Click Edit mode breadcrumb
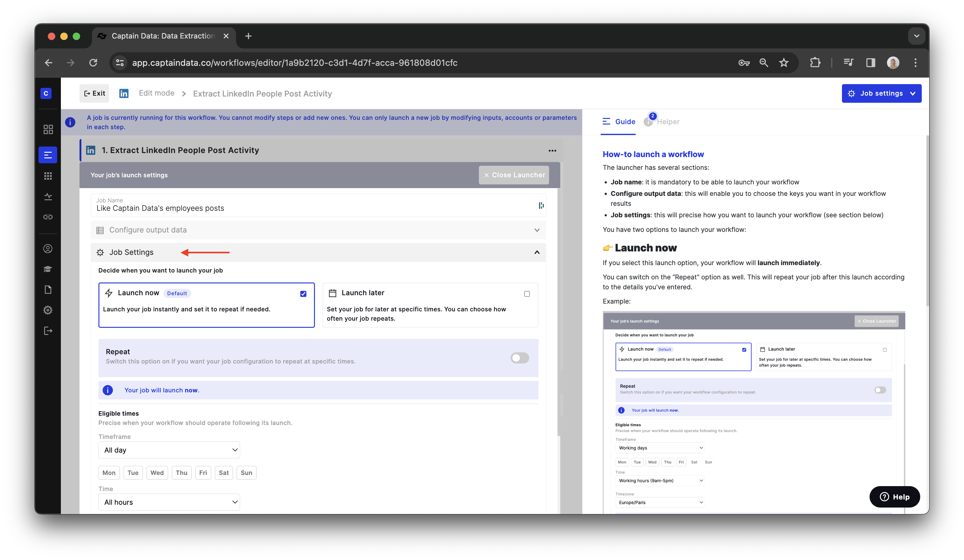 (x=157, y=93)
